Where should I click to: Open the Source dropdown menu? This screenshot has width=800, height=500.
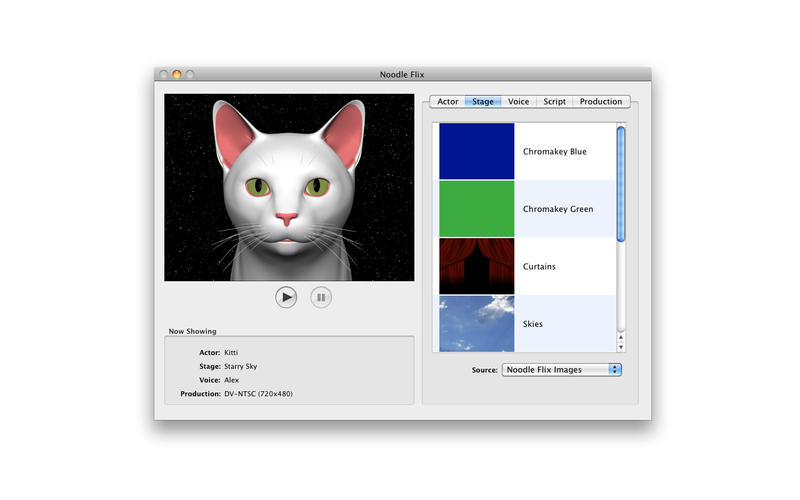tap(561, 370)
